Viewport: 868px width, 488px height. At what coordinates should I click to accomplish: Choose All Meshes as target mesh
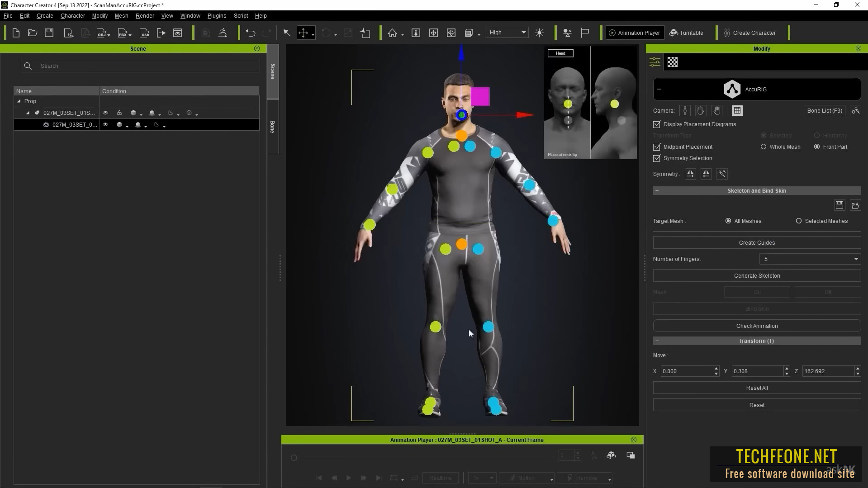[x=728, y=221]
